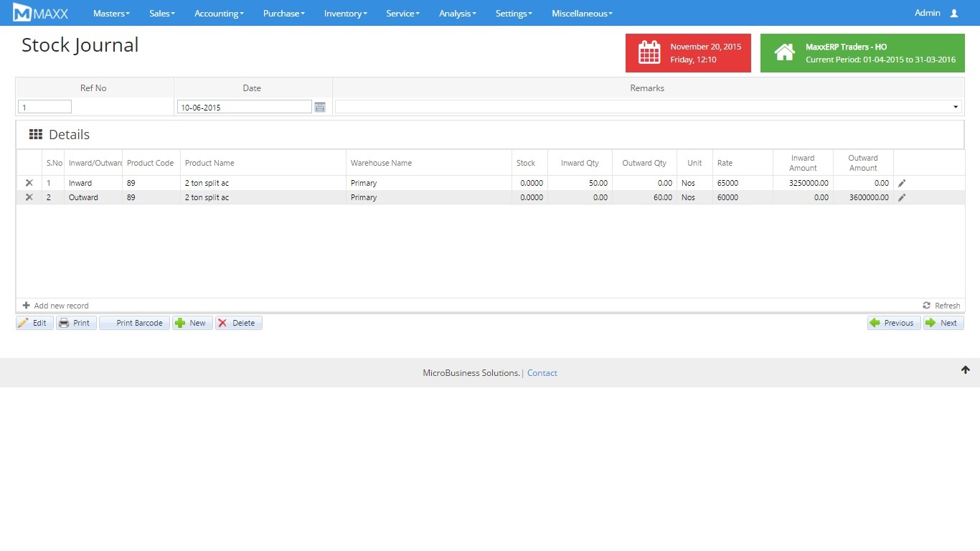The height and width of the screenshot is (551, 980).
Task: Click the Ref No input field
Action: click(x=45, y=107)
